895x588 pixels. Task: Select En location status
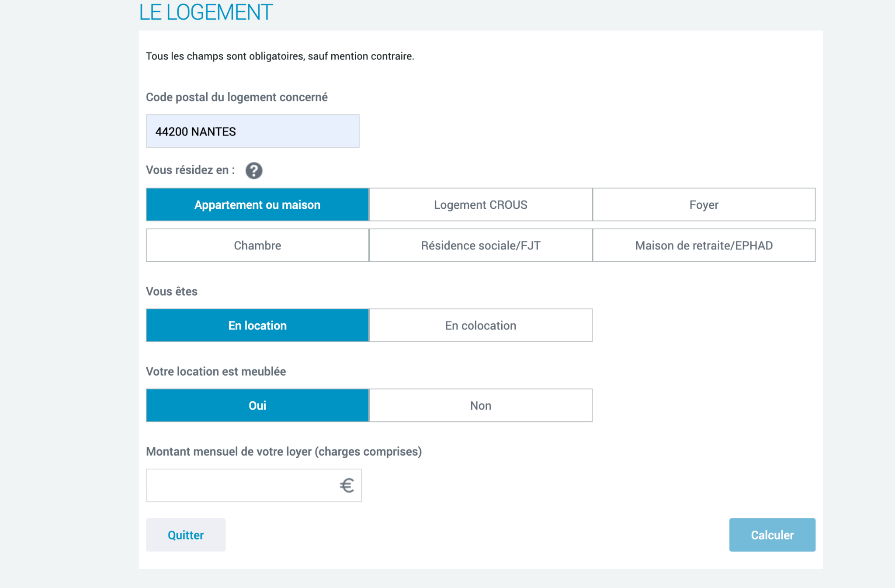(x=257, y=325)
